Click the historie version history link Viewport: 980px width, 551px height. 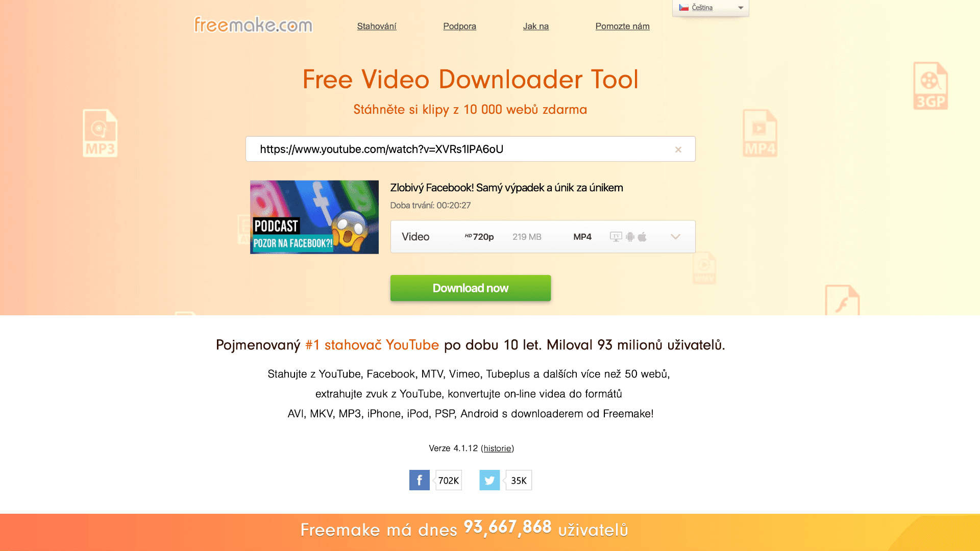[497, 447]
